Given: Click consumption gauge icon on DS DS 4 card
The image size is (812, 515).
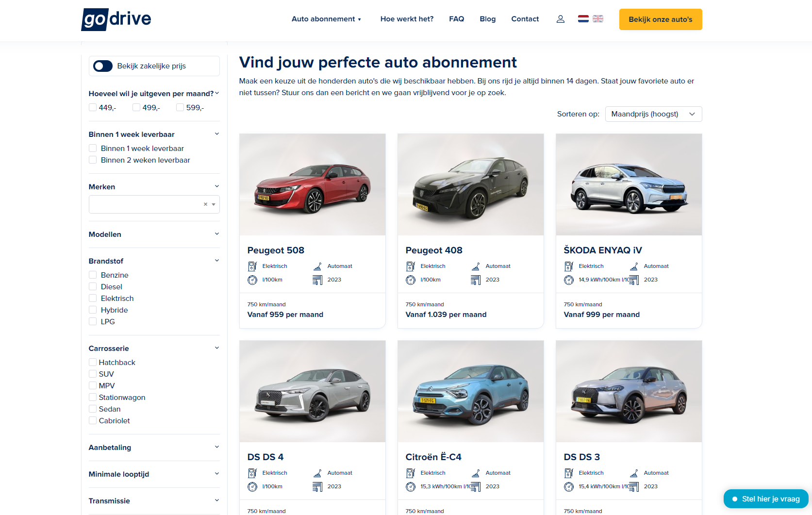Looking at the screenshot, I should [252, 486].
